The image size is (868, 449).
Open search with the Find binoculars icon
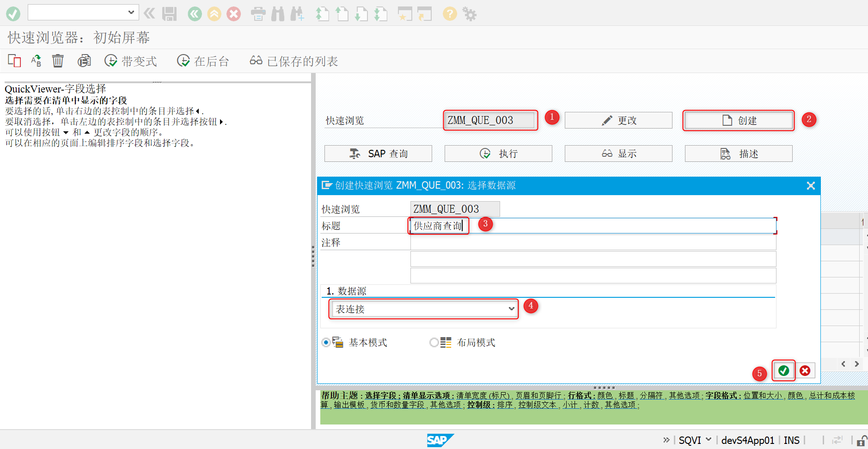[278, 13]
